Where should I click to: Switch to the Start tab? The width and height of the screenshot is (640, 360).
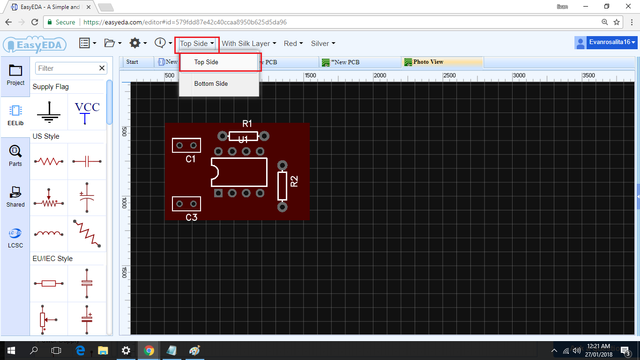(x=132, y=62)
